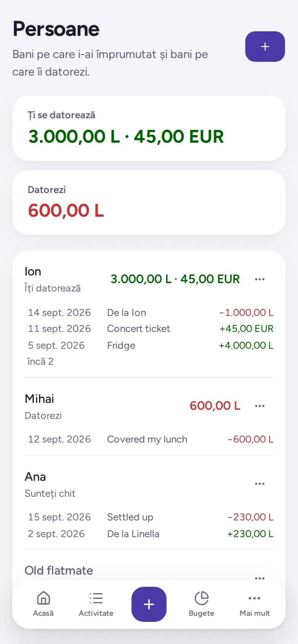This screenshot has height=644, width=298.
Task: Open Mihai's three-dot options menu
Action: click(260, 406)
